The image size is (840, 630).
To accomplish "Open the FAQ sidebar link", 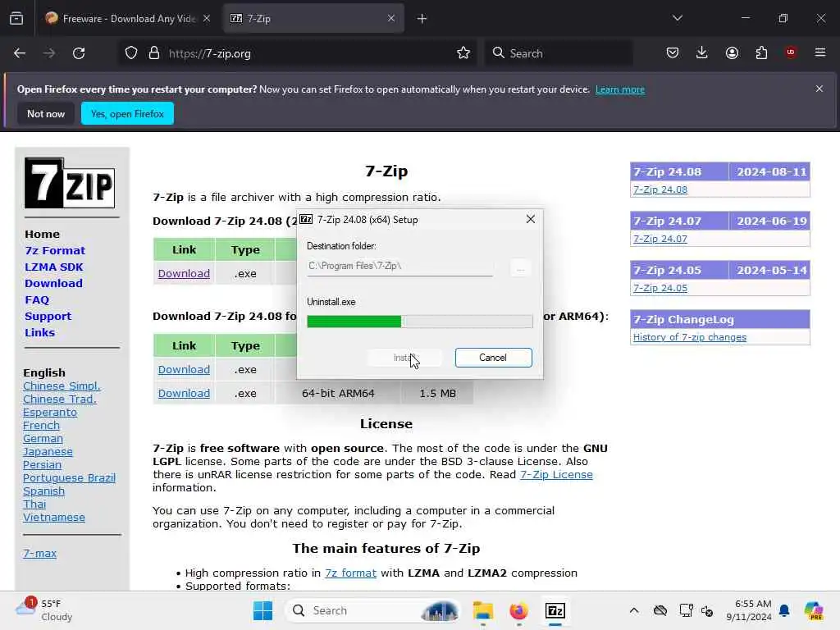I will point(37,300).
